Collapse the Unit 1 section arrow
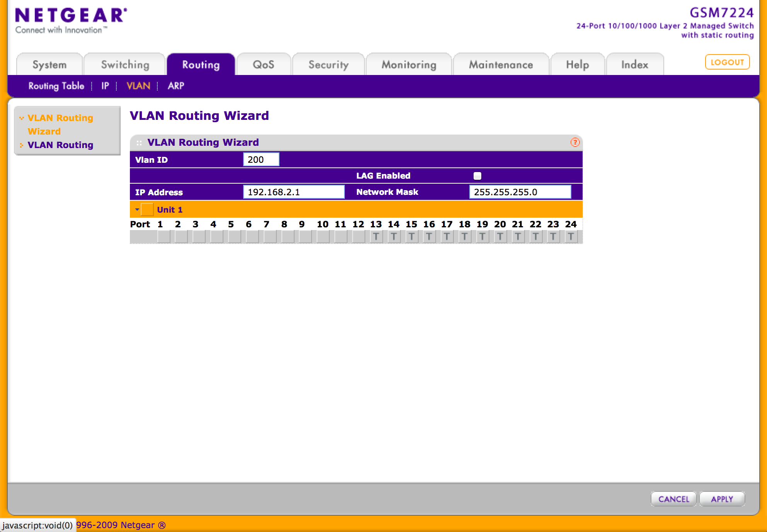 pos(137,210)
